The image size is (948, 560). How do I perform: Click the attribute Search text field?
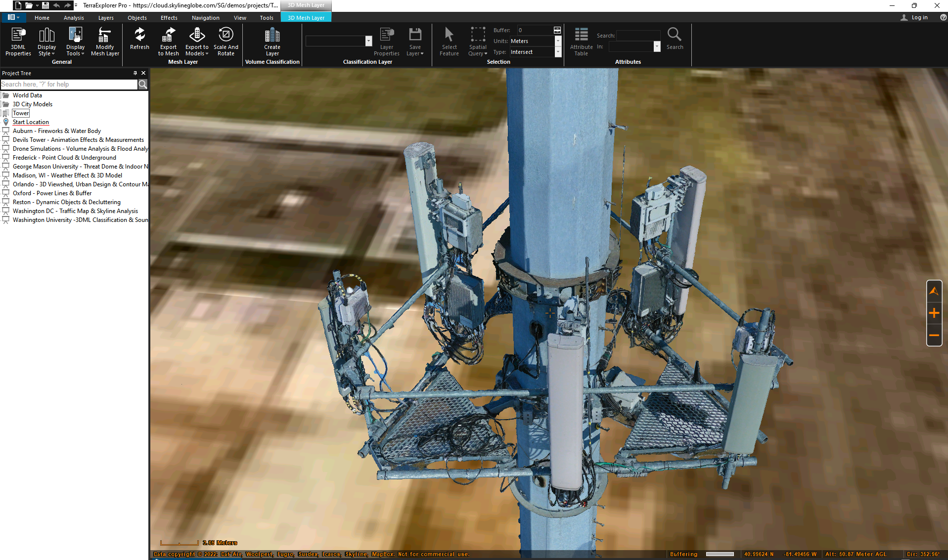click(638, 36)
